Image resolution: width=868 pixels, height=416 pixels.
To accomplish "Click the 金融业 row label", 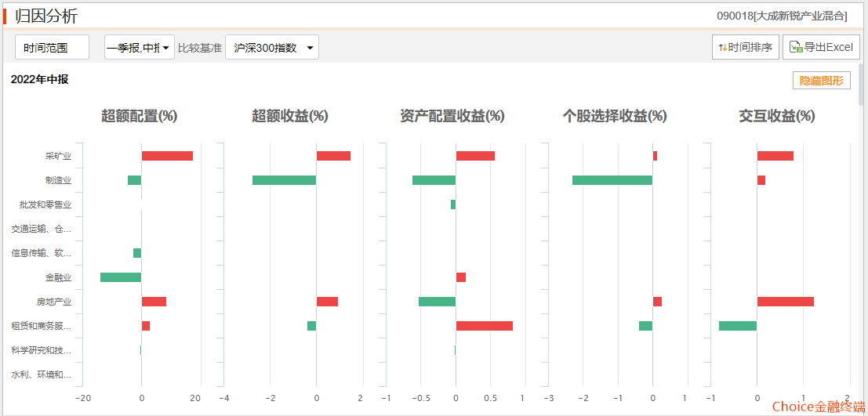I will (58, 277).
